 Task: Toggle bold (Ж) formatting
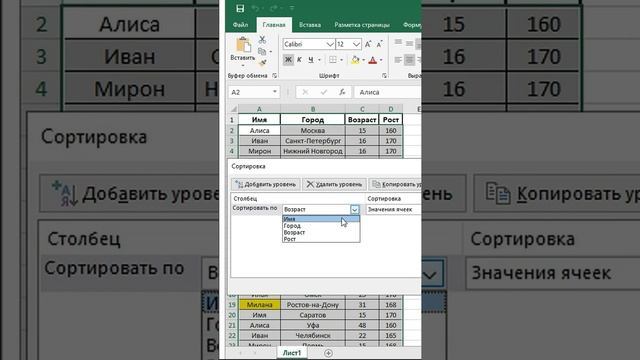[x=288, y=60]
